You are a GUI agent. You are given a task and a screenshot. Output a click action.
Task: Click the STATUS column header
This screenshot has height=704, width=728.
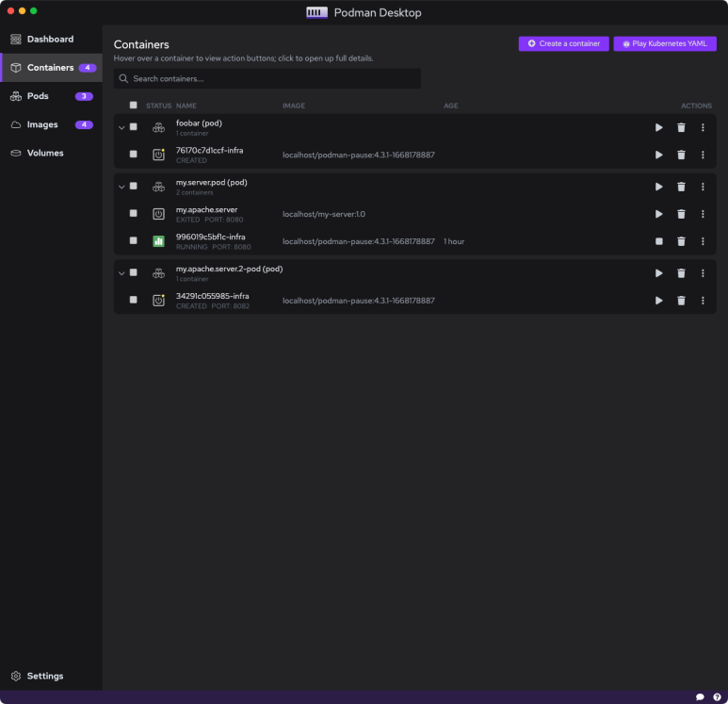click(x=158, y=106)
